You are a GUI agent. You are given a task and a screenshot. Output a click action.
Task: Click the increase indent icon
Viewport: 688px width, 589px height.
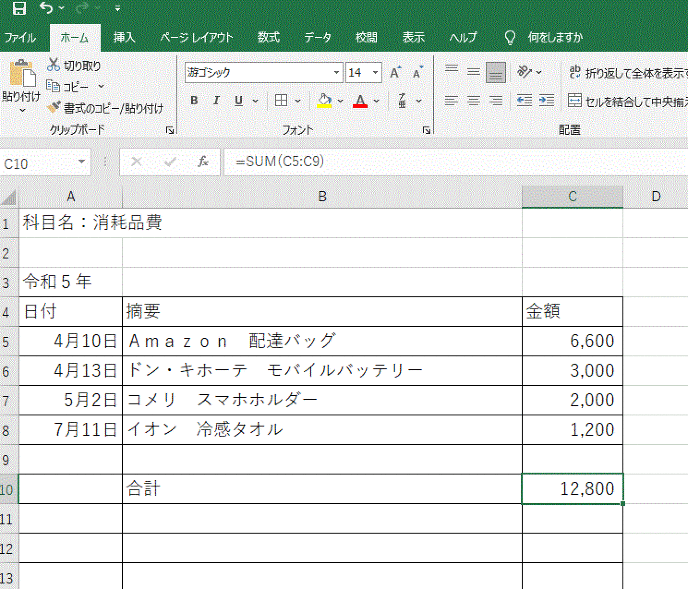(x=546, y=100)
